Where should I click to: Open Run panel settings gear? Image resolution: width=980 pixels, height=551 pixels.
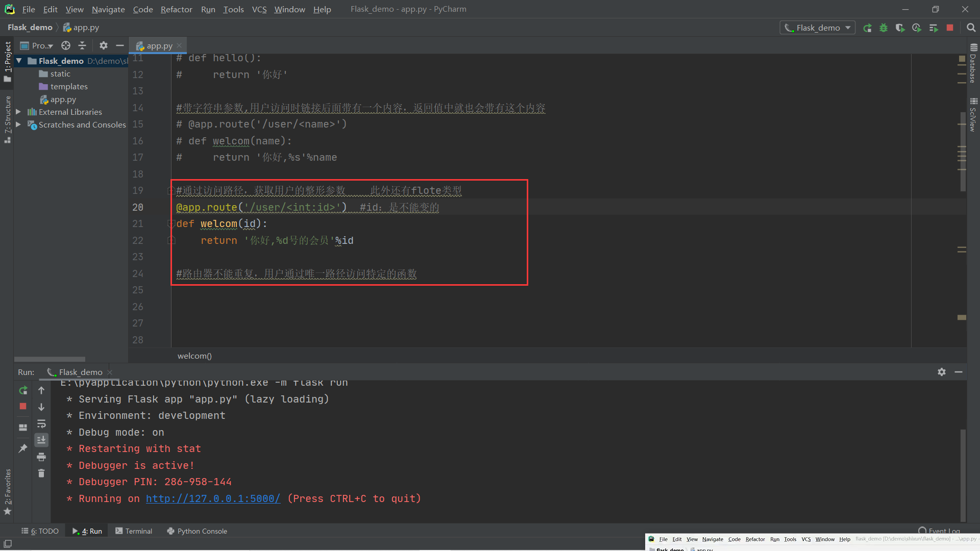[942, 372]
